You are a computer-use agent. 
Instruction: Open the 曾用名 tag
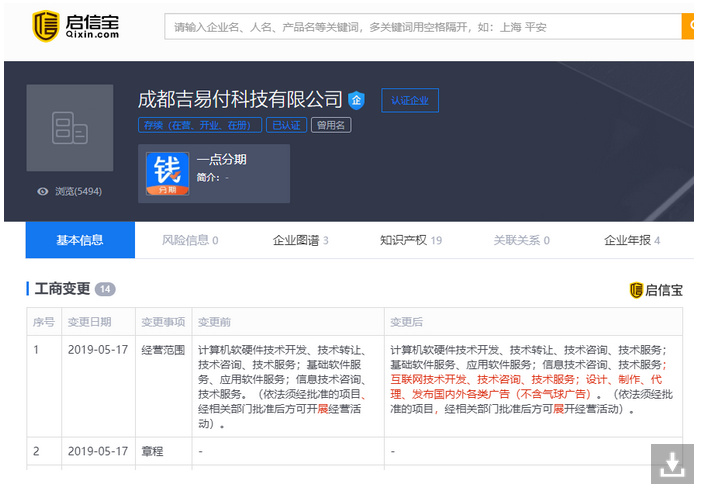[331, 125]
